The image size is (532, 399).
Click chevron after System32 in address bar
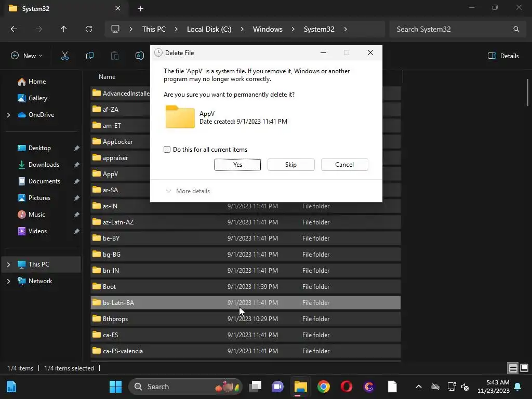coord(345,29)
